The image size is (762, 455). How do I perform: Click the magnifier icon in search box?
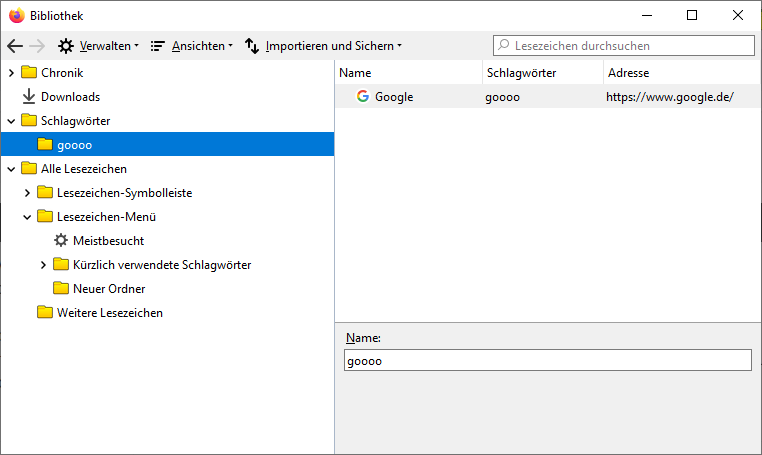[x=505, y=46]
